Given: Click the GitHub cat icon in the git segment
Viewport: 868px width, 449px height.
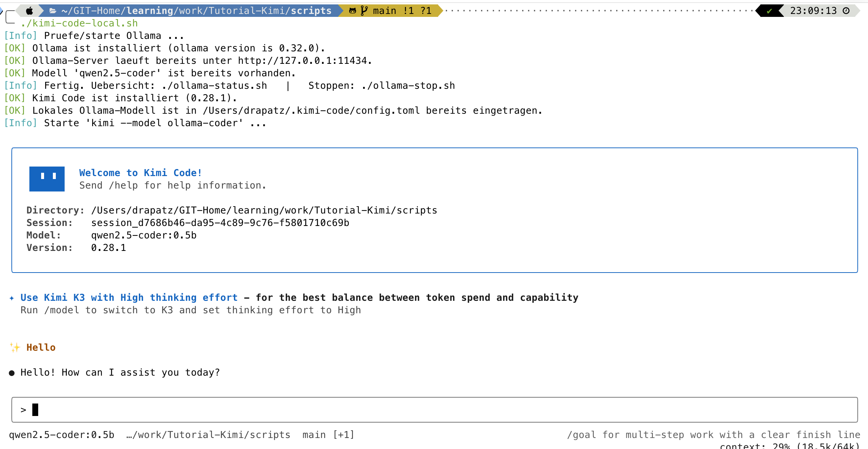Looking at the screenshot, I should tap(352, 11).
